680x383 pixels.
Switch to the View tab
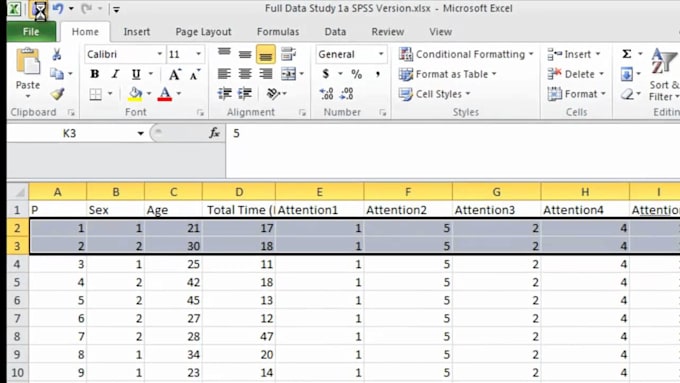pos(441,32)
